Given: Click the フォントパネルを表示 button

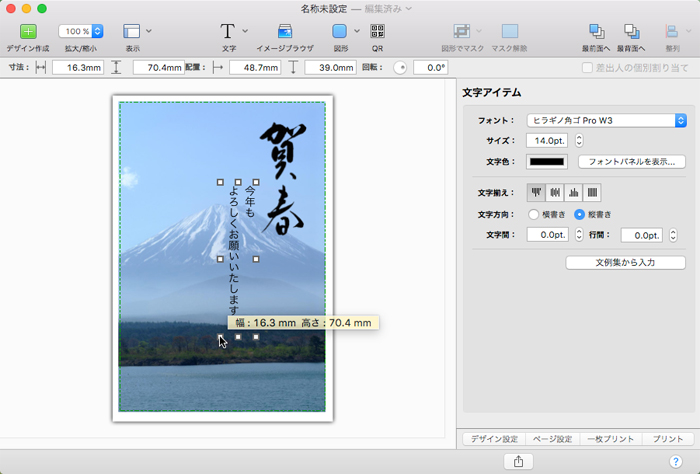Looking at the screenshot, I should pyautogui.click(x=632, y=161).
